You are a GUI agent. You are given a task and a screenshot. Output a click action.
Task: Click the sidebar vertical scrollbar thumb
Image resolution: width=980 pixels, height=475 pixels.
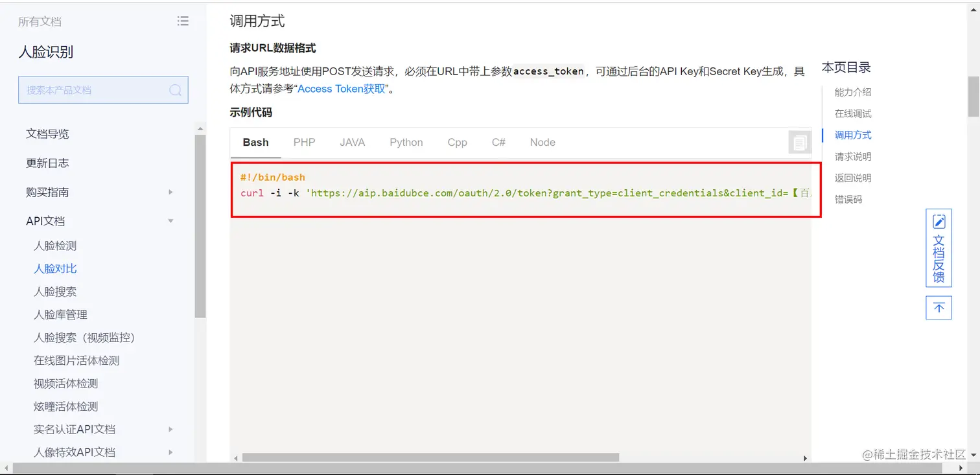tap(200, 226)
